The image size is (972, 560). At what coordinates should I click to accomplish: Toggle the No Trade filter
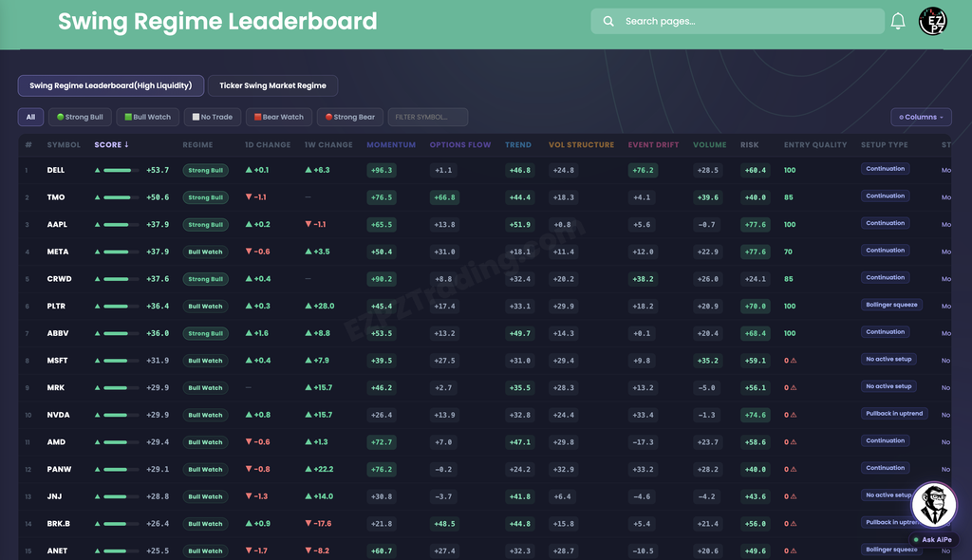click(213, 117)
